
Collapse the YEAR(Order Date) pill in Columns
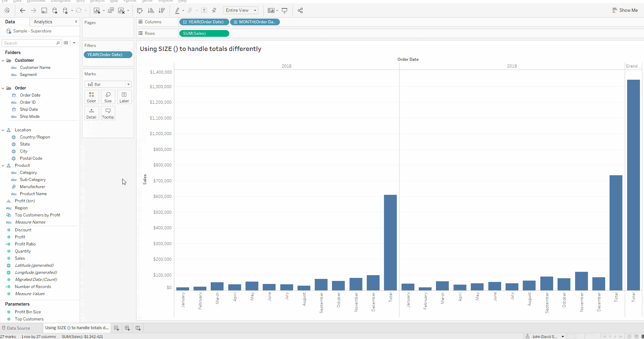coord(185,22)
